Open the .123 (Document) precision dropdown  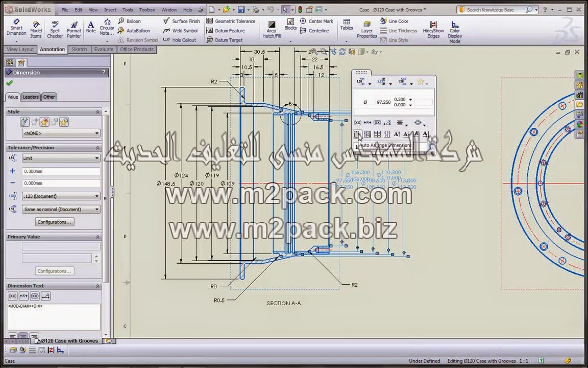pos(61,196)
